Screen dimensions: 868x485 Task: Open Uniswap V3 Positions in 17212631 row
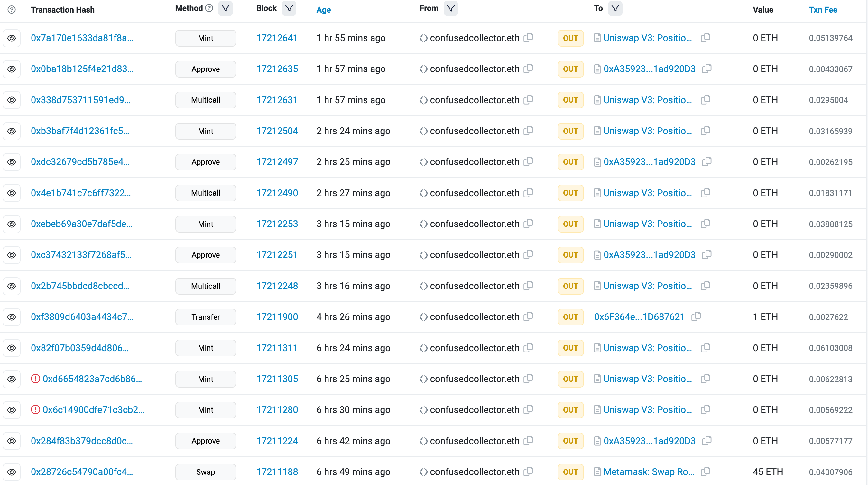coord(647,100)
